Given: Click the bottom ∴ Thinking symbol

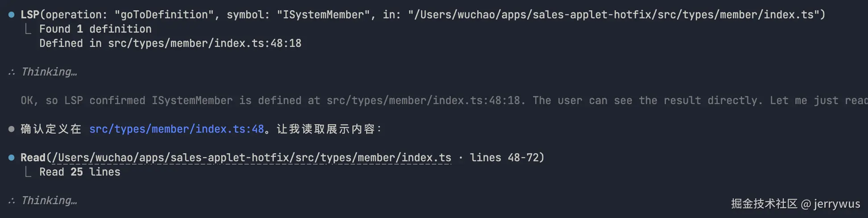Looking at the screenshot, I should (12, 201).
